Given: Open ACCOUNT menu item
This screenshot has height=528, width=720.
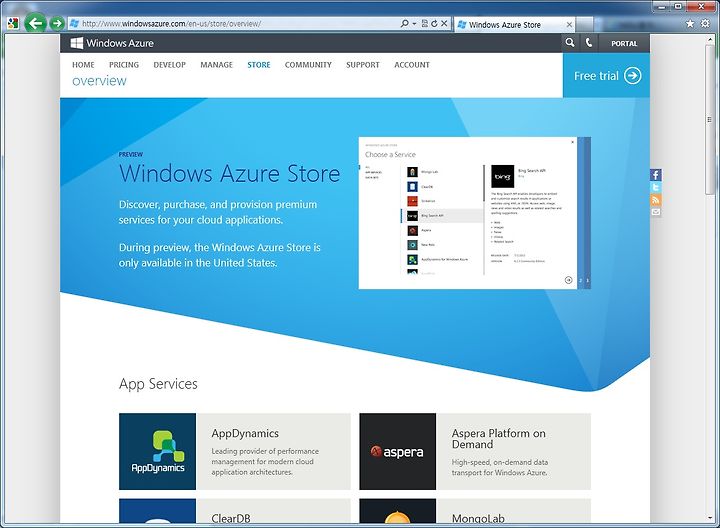Looking at the screenshot, I should [412, 65].
